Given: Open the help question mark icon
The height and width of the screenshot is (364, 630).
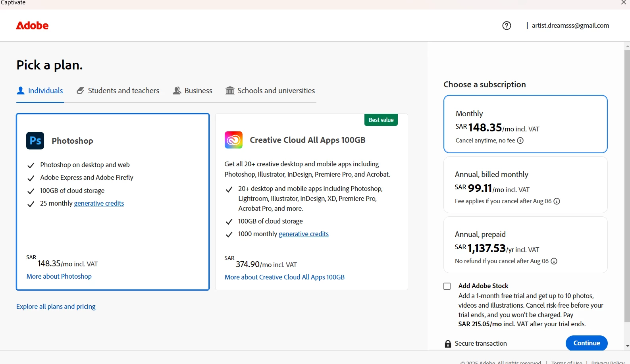Looking at the screenshot, I should pyautogui.click(x=507, y=25).
